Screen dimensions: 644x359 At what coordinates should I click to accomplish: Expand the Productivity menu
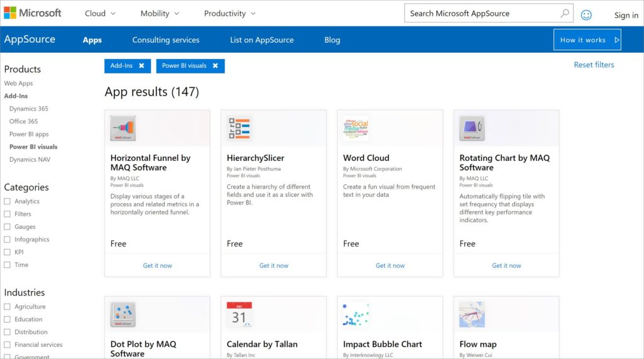(230, 14)
